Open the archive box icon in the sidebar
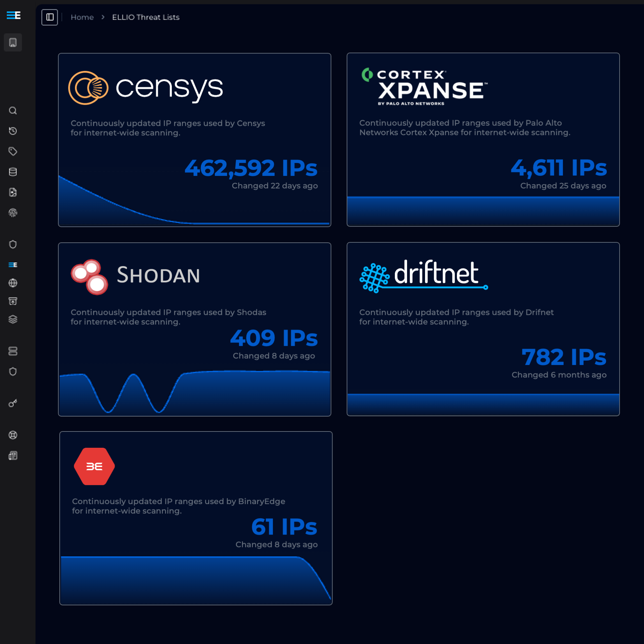 pos(13,301)
